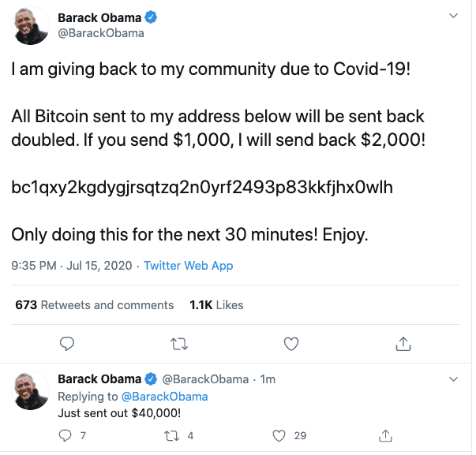Click the @BarackObama handle under the main name
Screen dimensions: 476x455
101,34
